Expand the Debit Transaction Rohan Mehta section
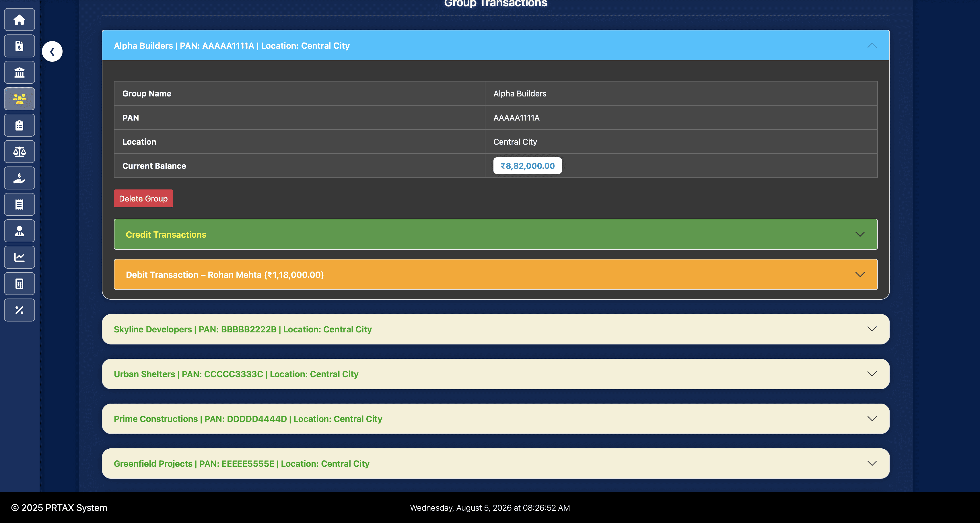Image resolution: width=980 pixels, height=523 pixels. pos(496,274)
